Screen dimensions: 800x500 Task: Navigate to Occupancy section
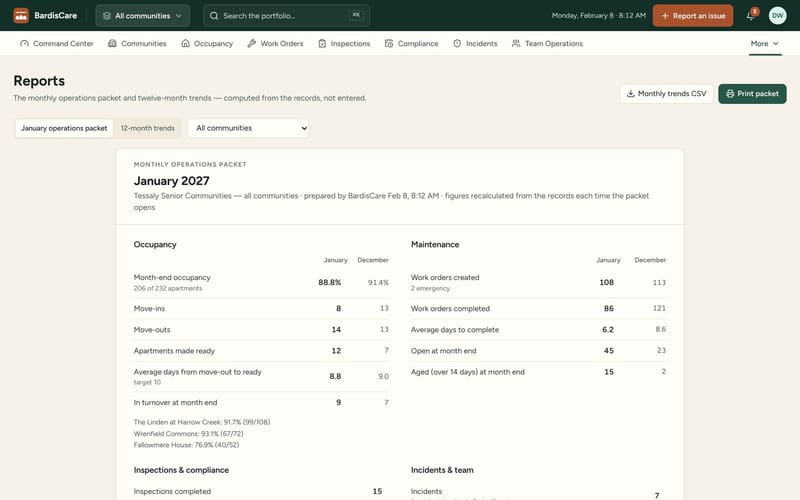[x=207, y=43]
